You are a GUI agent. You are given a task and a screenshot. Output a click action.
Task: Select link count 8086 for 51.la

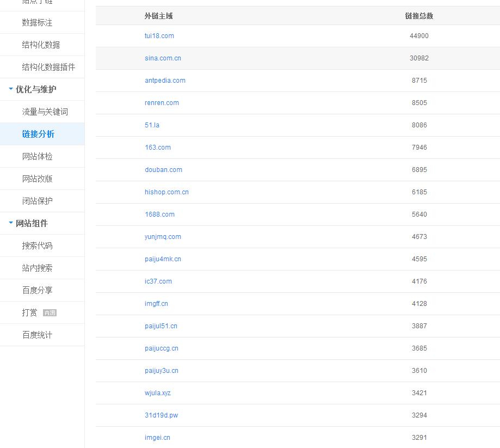click(x=419, y=125)
